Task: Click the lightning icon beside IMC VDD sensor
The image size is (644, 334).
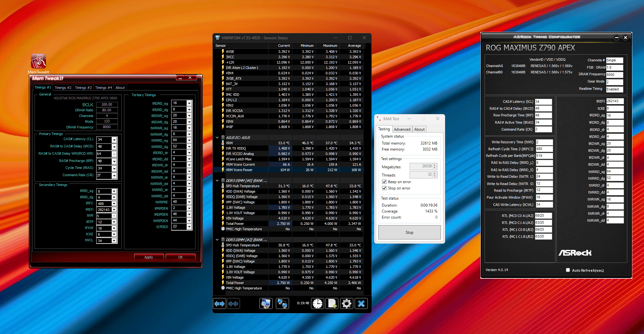Action: click(223, 95)
